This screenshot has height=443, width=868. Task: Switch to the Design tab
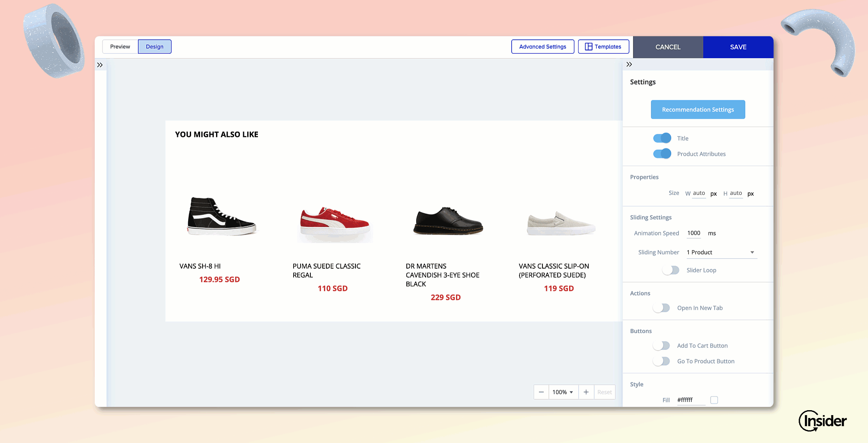(x=155, y=47)
